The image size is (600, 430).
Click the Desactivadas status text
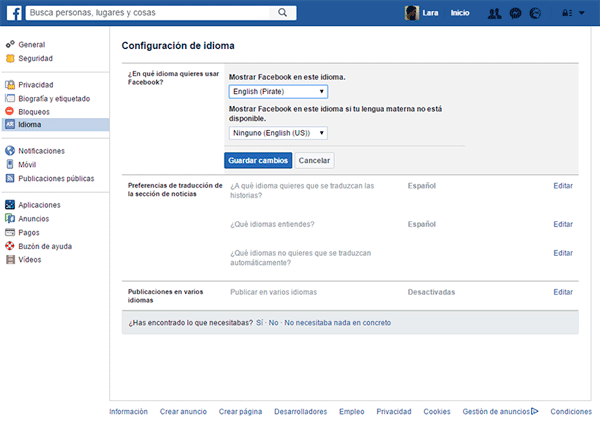click(431, 292)
